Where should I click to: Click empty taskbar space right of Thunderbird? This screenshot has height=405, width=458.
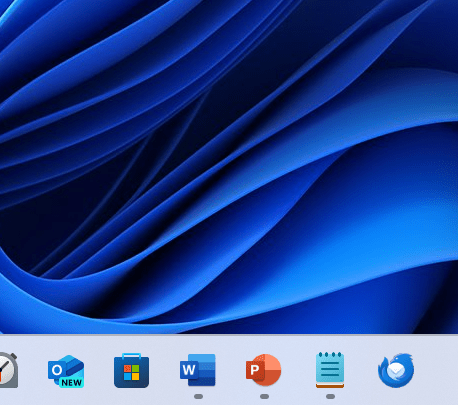tap(437, 370)
